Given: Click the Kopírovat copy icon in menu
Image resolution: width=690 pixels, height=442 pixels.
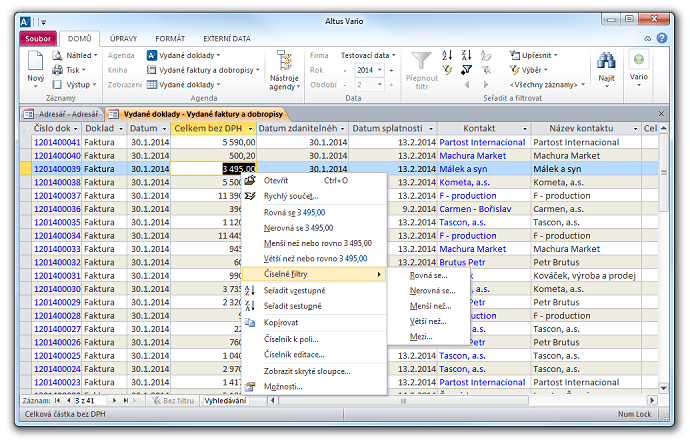Looking at the screenshot, I should pos(250,323).
